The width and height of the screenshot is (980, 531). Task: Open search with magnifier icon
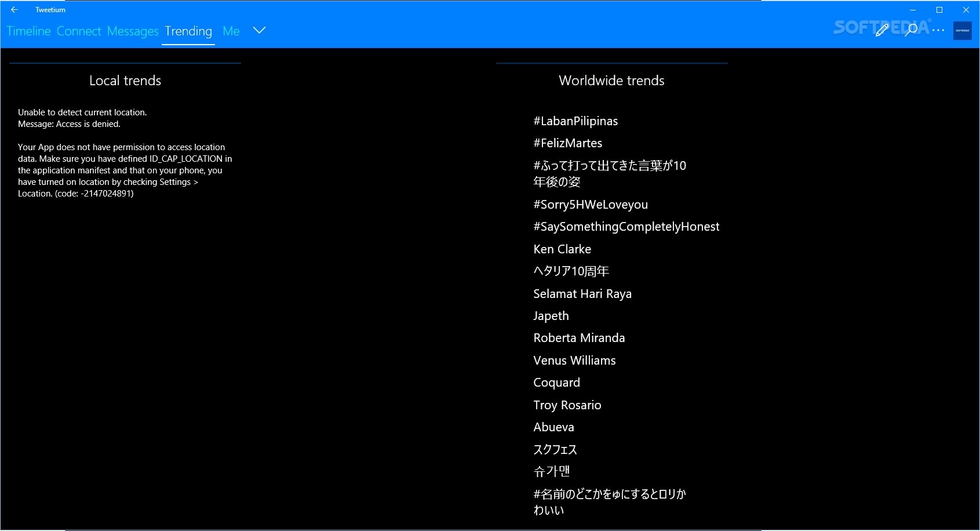pos(910,30)
